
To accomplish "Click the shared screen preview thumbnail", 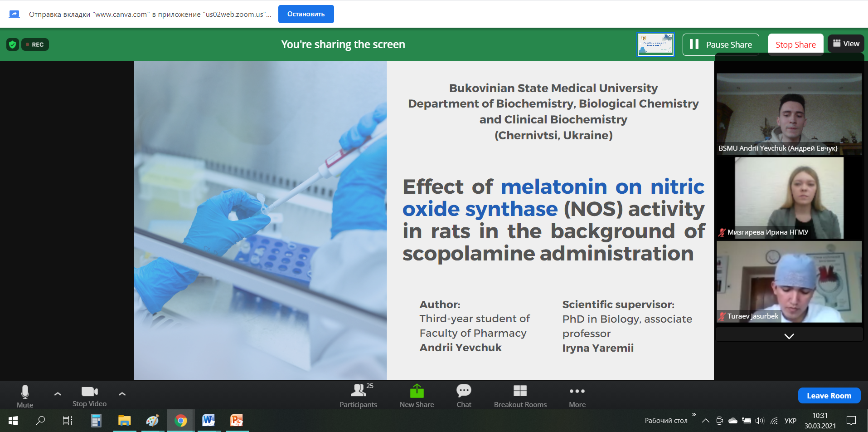I will (x=655, y=44).
